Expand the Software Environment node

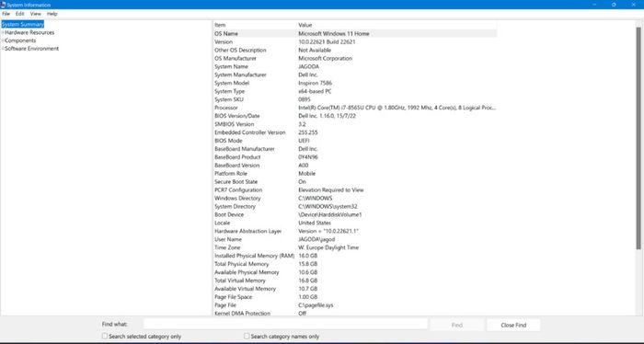coord(3,49)
